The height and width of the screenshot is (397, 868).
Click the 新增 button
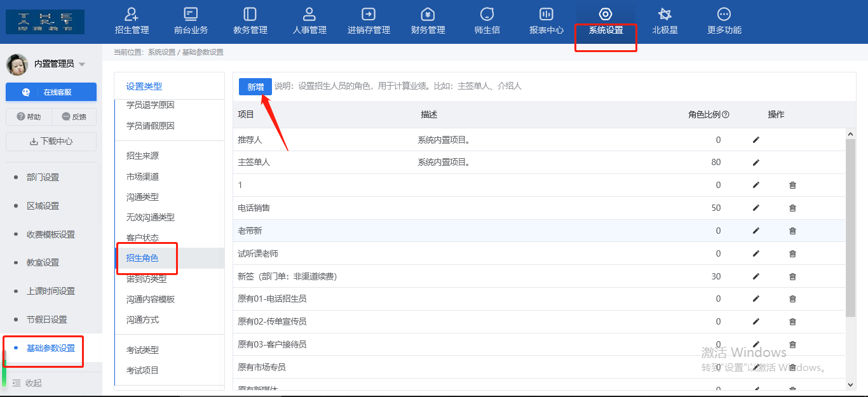[x=255, y=87]
